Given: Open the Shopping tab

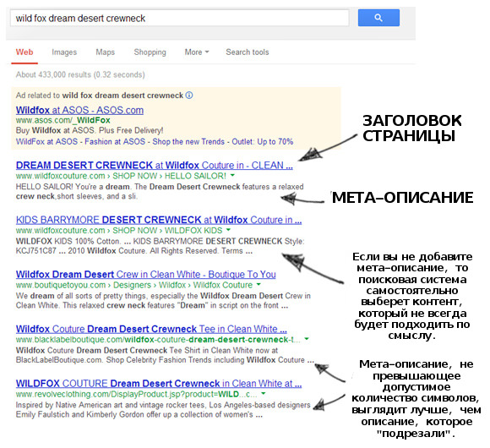Looking at the screenshot, I should 150,52.
